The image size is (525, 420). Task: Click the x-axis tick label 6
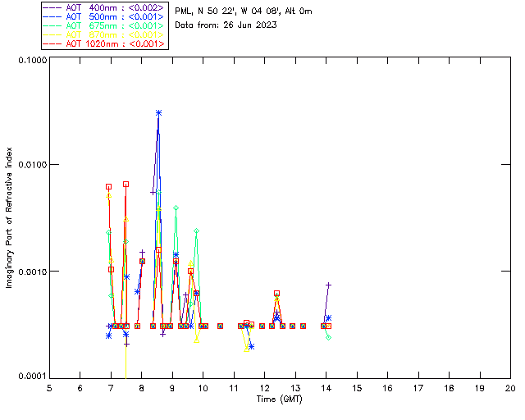[x=80, y=388]
